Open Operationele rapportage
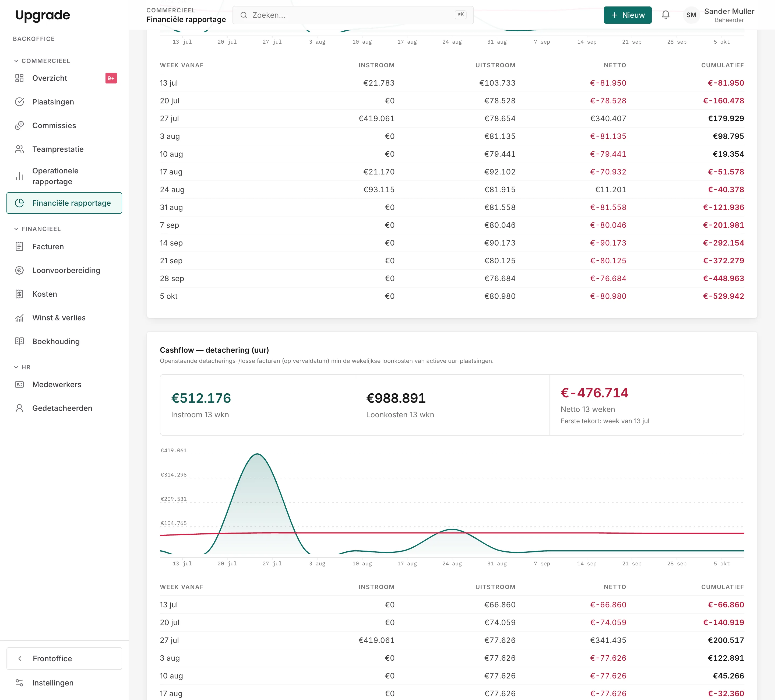775x700 pixels. point(64,176)
